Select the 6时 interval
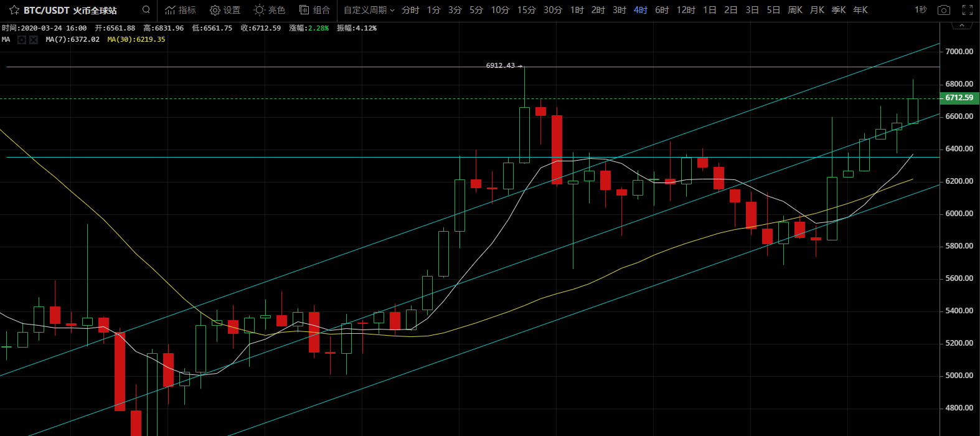Viewport: 980px width, 436px height. click(x=662, y=10)
